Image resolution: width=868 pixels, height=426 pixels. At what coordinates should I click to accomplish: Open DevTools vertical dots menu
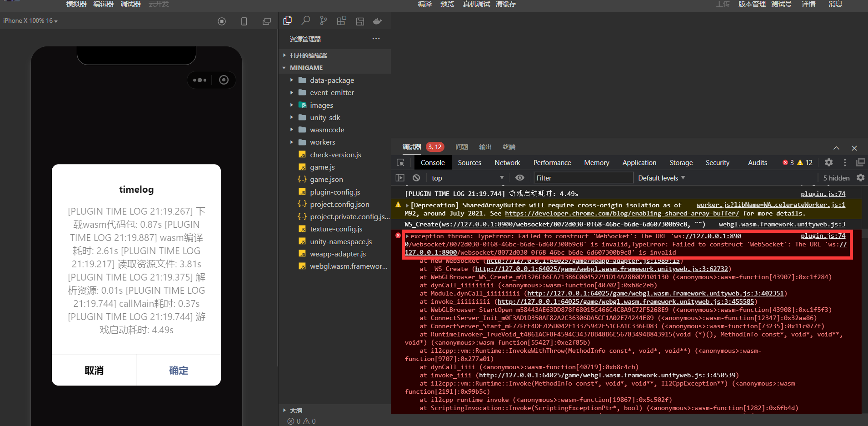point(845,162)
